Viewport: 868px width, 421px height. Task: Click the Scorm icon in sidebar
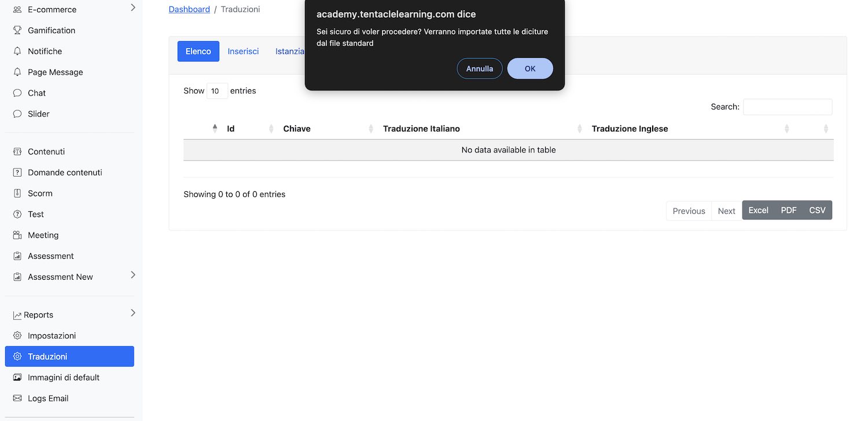tap(17, 193)
